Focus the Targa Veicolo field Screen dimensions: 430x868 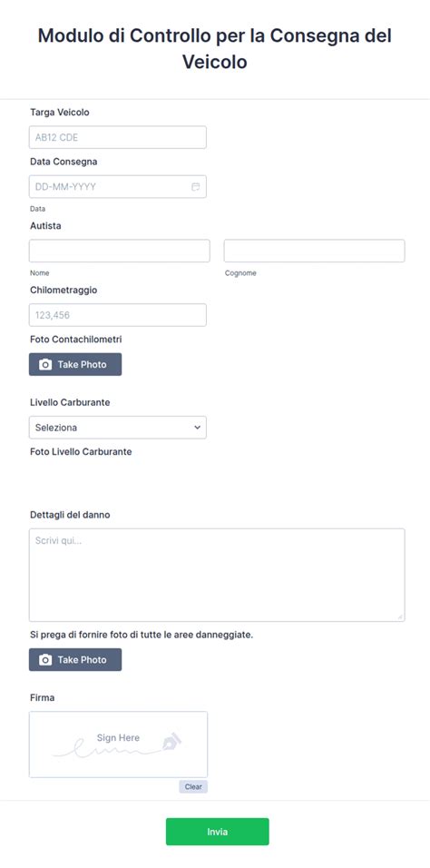pyautogui.click(x=118, y=137)
